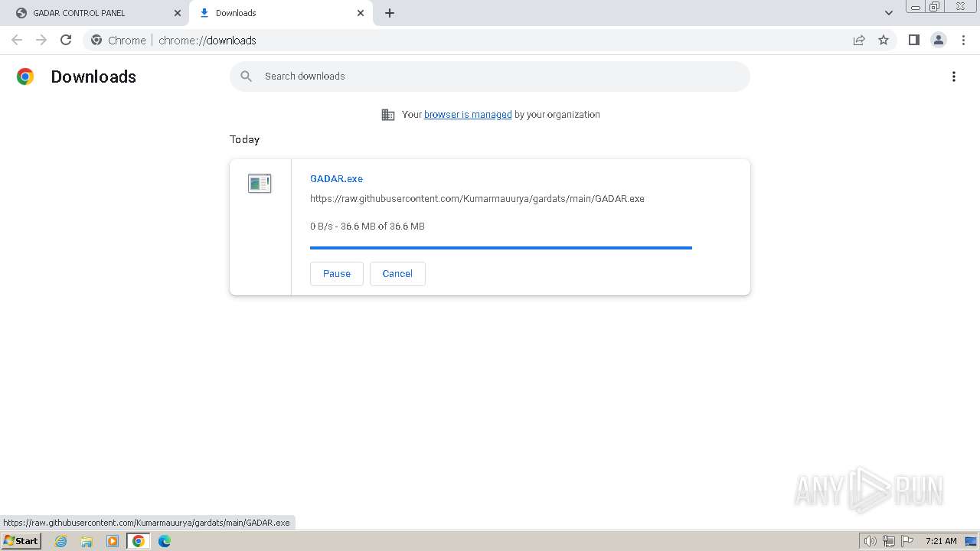Open the Windows Start menu
The image size is (980, 551).
click(21, 541)
